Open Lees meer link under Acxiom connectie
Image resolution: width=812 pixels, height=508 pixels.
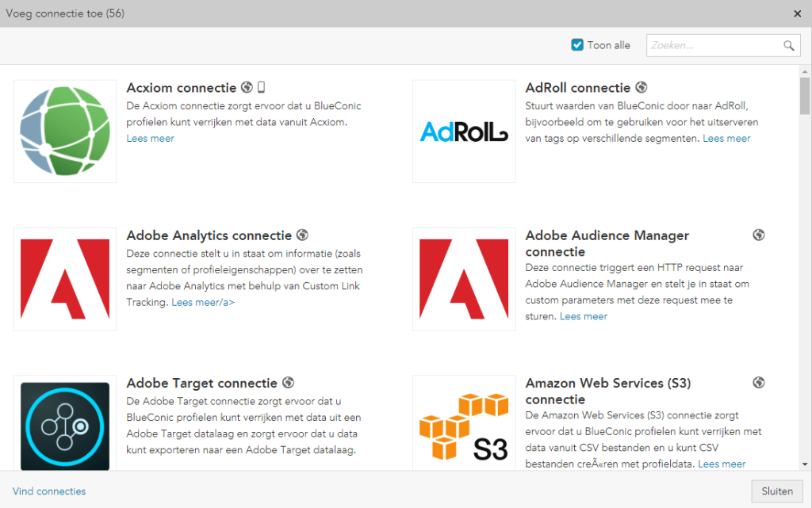point(151,139)
